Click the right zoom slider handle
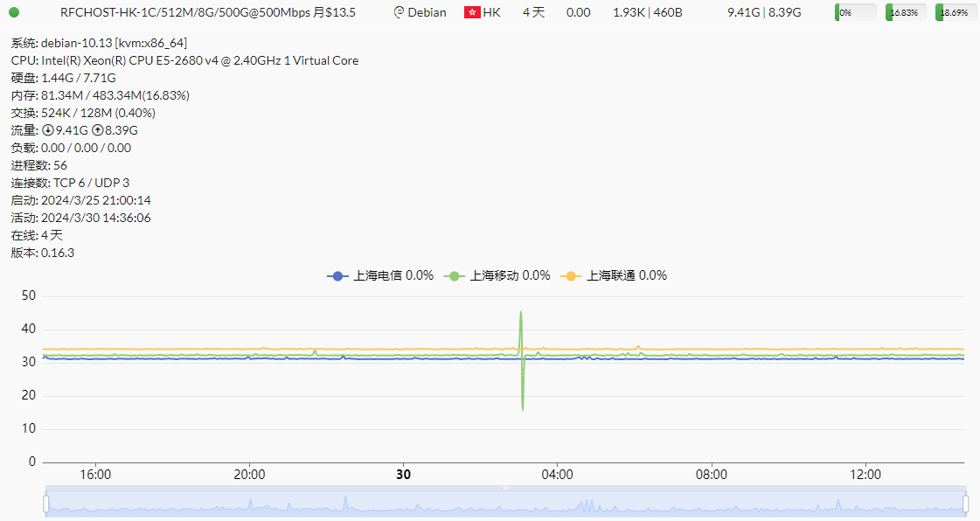The image size is (980, 521). pyautogui.click(x=965, y=504)
